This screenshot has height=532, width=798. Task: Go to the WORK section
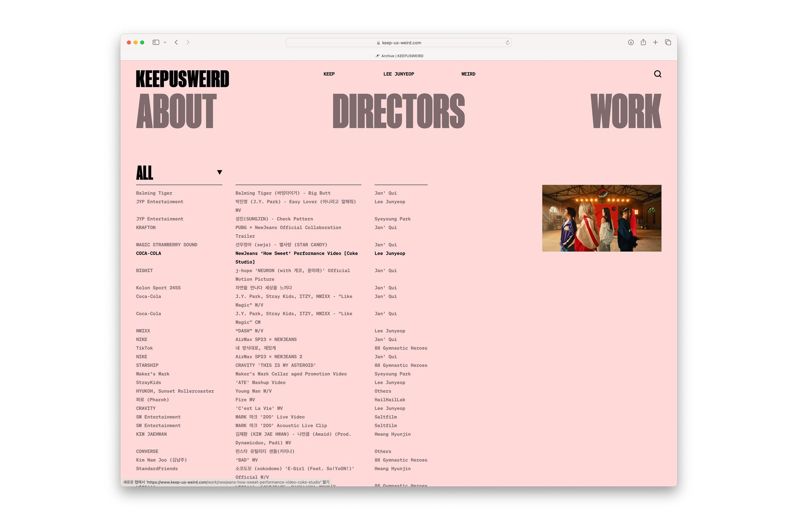[626, 111]
